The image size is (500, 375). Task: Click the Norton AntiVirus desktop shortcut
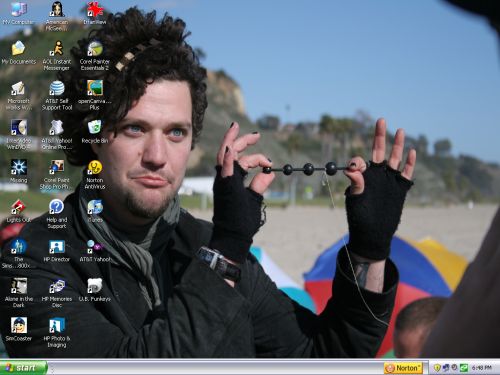(95, 174)
